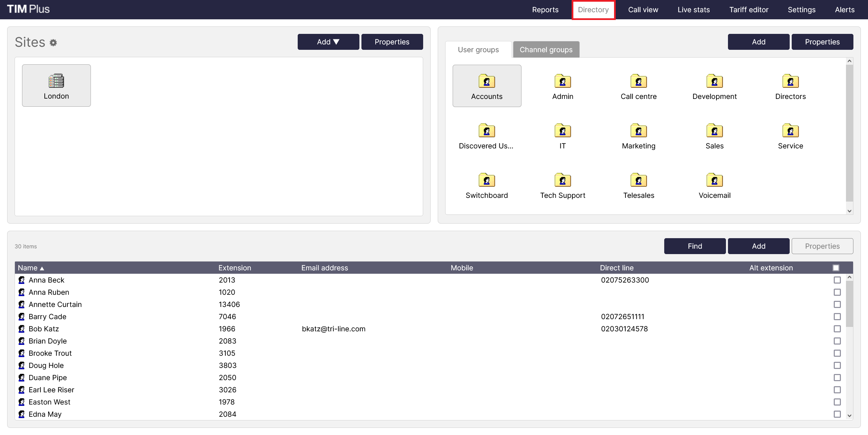Select the Directors user group
868x435 pixels.
(790, 86)
